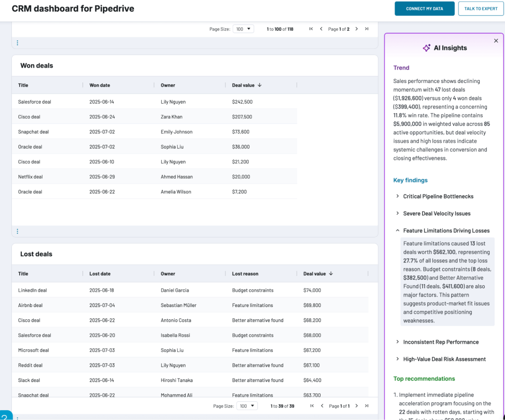The height and width of the screenshot is (420, 505).
Task: Go to first page in top pagination
Action: point(311,29)
